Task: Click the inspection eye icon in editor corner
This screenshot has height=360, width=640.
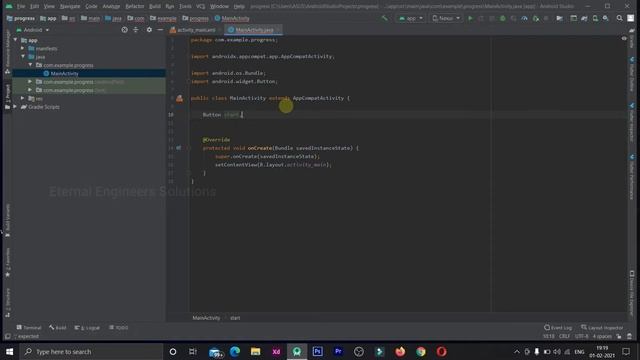Action: pyautogui.click(x=624, y=38)
